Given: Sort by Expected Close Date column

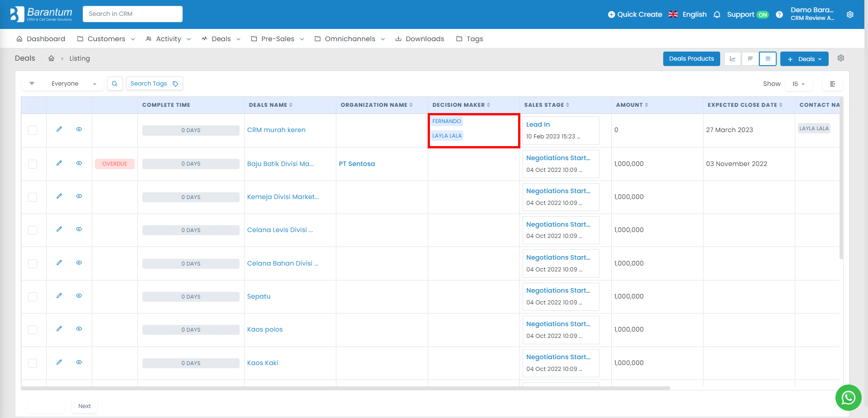Looking at the screenshot, I should (745, 105).
